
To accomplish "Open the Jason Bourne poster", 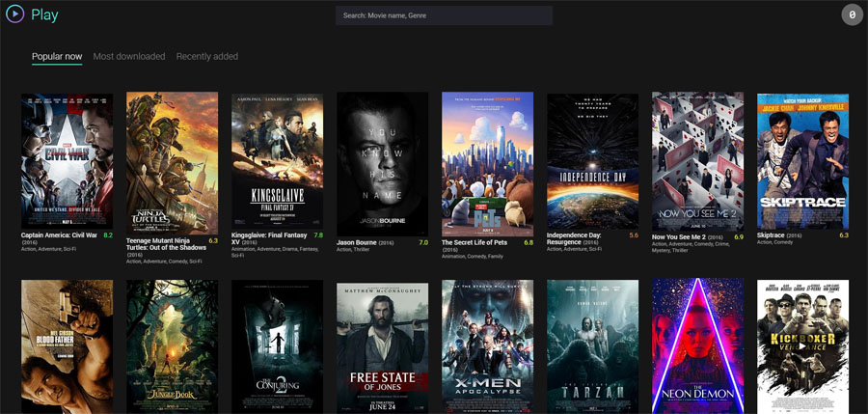I will [x=383, y=164].
